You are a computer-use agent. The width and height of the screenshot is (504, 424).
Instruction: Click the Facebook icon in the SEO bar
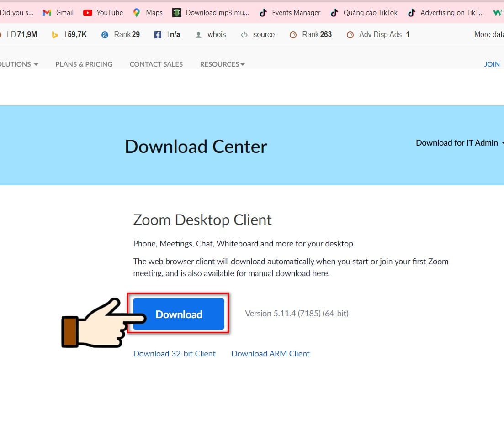pos(158,35)
